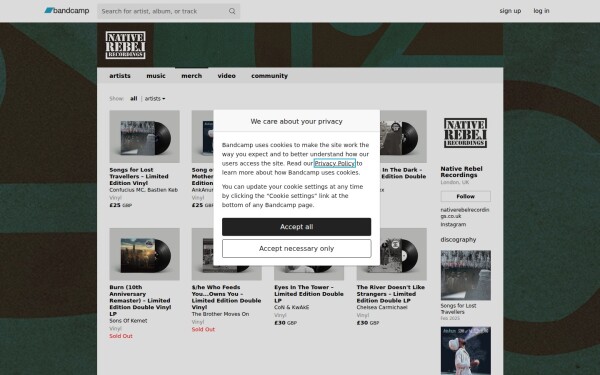600x375 pixels.
Task: Click the Sold Out label under S/he Who Feeds You
Action: pyautogui.click(x=203, y=329)
